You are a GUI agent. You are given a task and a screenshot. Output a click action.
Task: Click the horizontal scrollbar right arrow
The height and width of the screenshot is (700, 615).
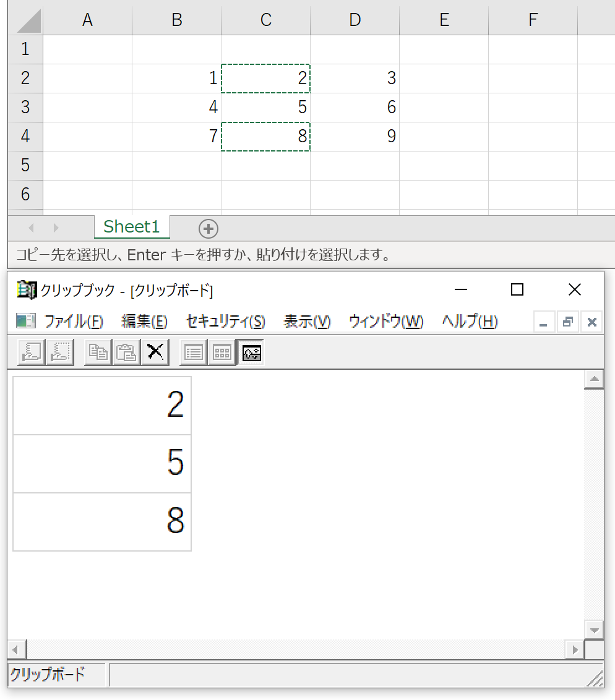coord(575,649)
